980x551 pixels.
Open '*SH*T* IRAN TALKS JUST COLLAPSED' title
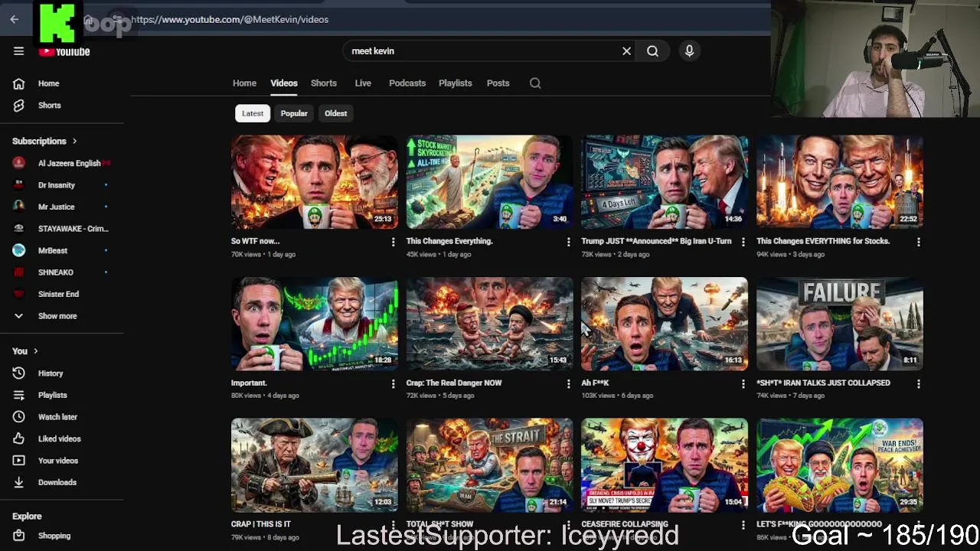click(x=823, y=383)
